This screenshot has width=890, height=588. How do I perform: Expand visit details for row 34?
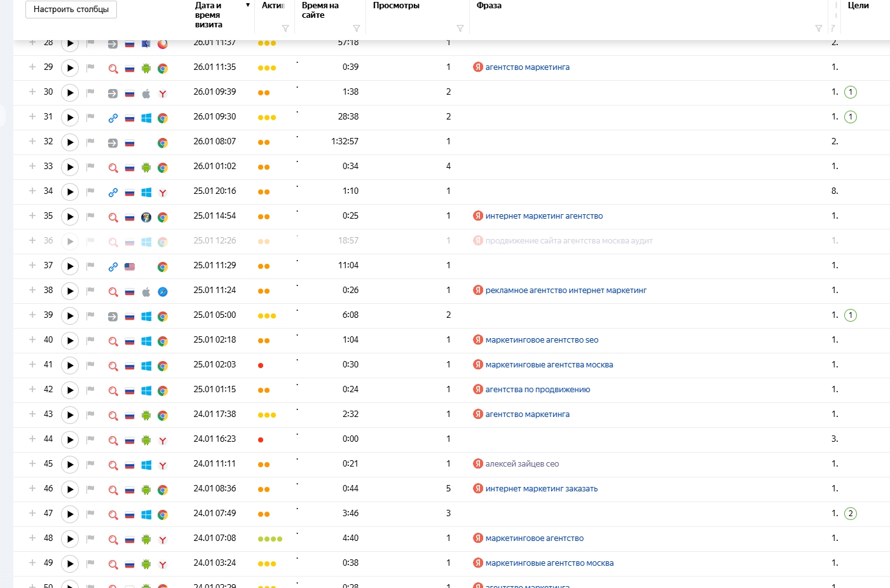[x=32, y=191]
